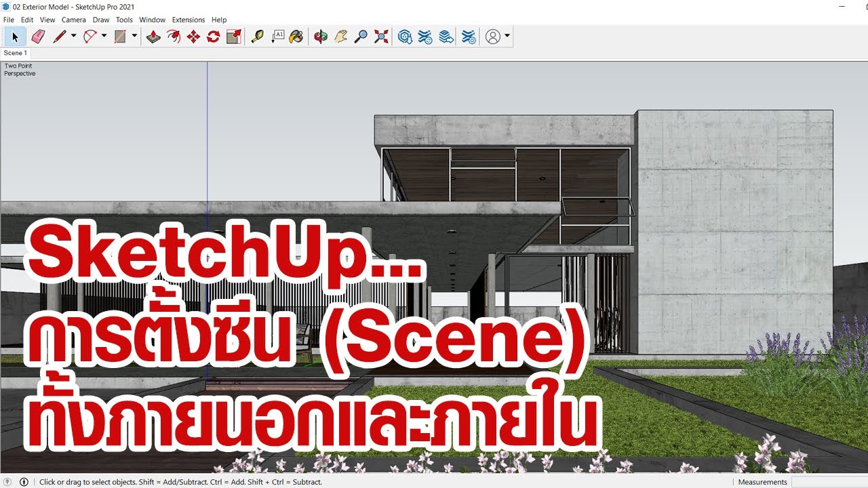Select the Push/Pull tool
Image resolution: width=868 pixels, height=488 pixels.
(x=153, y=37)
